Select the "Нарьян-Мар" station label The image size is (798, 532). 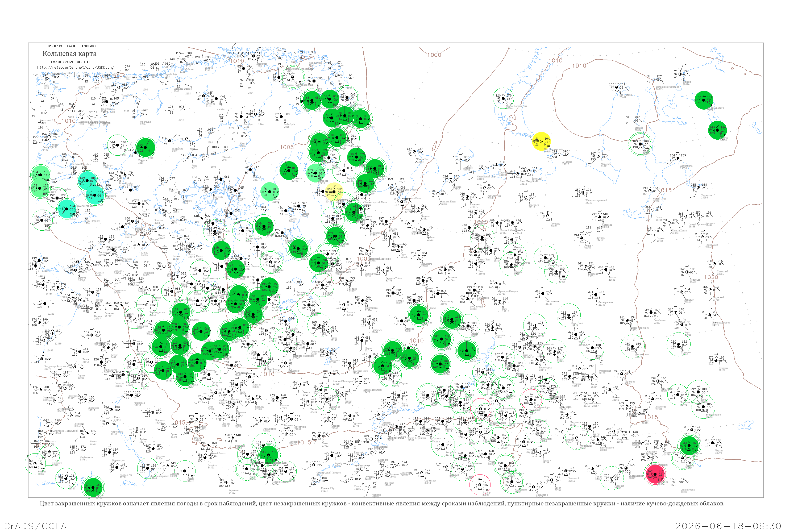point(494,196)
